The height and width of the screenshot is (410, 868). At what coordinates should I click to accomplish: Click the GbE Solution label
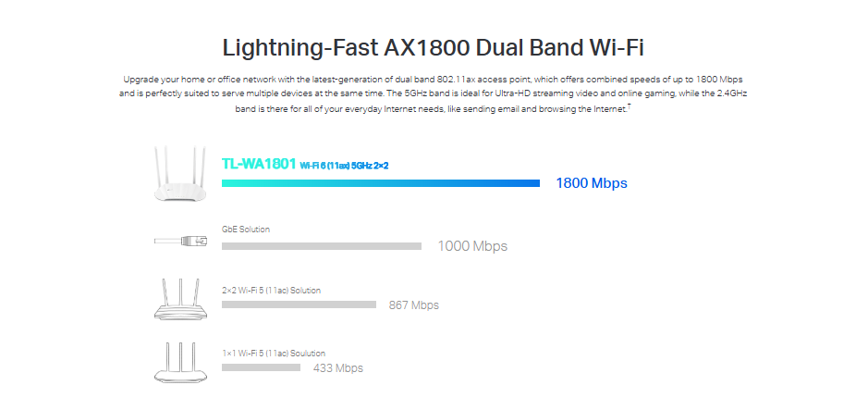(246, 229)
